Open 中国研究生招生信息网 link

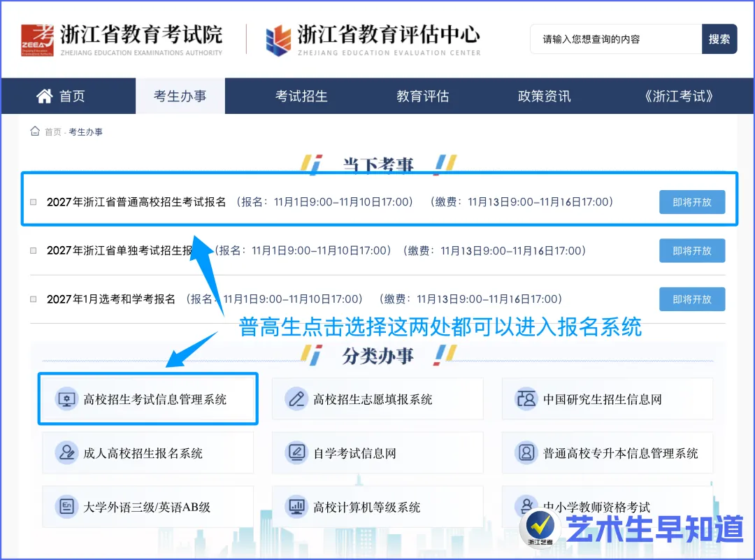tap(607, 399)
